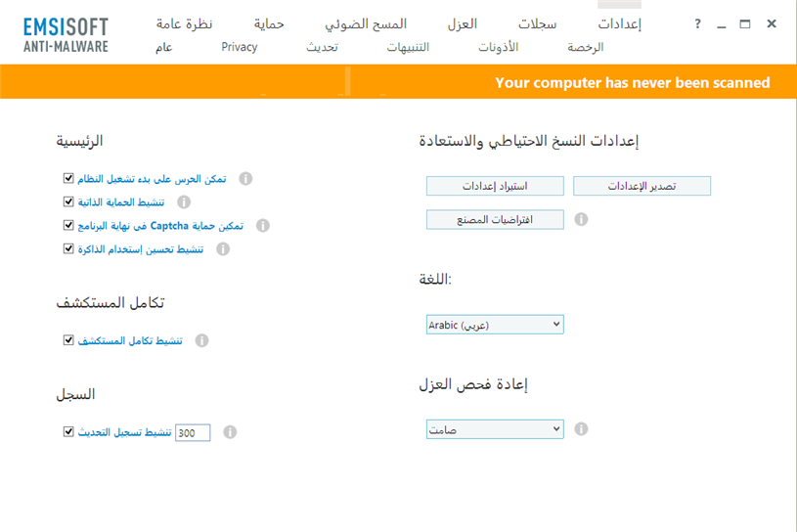Open the Arabic language dropdown
The height and width of the screenshot is (532, 797).
pyautogui.click(x=495, y=325)
